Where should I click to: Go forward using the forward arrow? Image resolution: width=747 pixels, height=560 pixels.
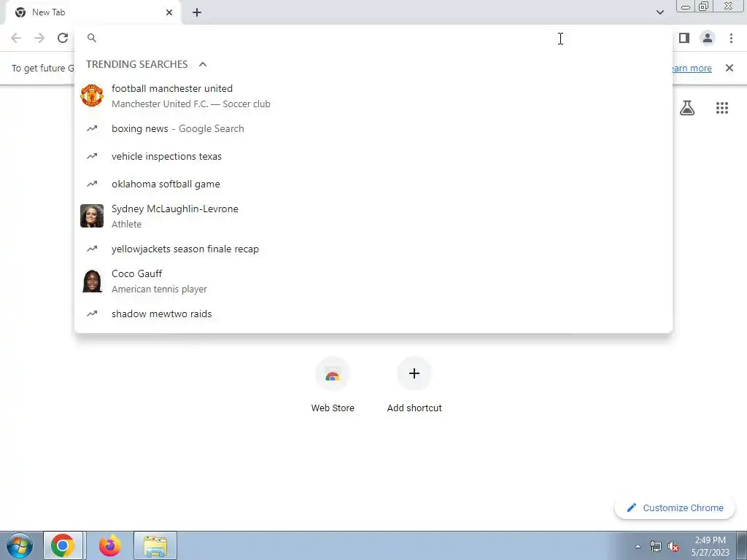[x=39, y=38]
